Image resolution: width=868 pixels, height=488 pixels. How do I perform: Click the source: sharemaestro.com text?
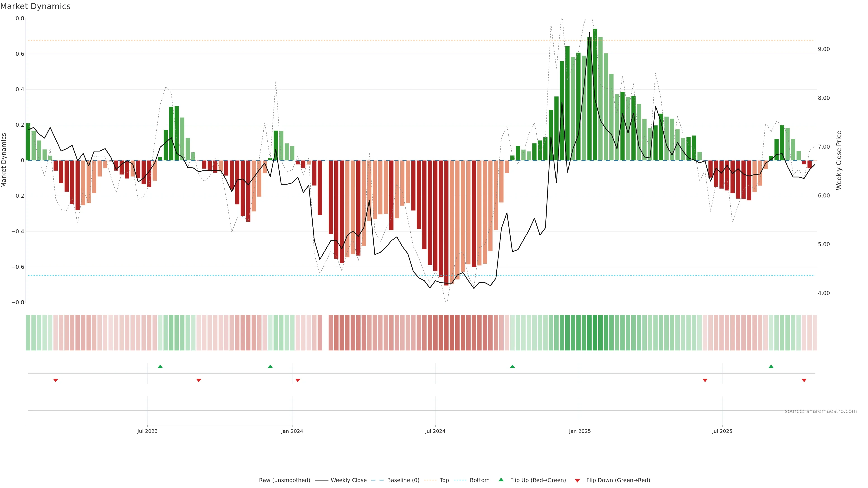point(821,411)
